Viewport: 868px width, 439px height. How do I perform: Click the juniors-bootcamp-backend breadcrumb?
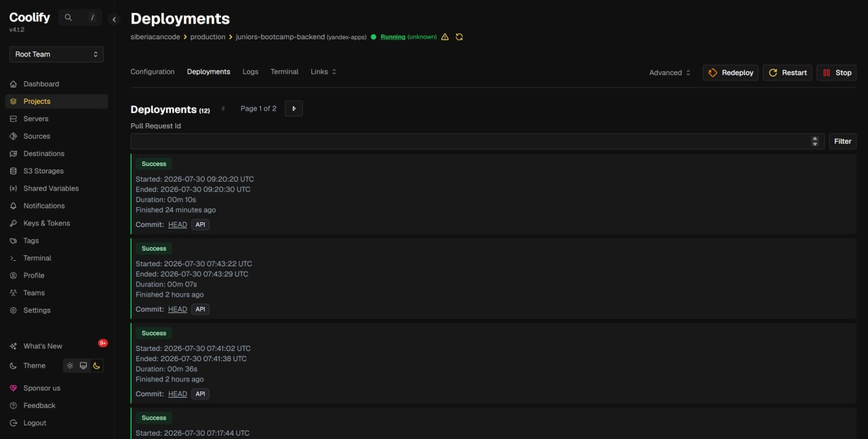280,37
